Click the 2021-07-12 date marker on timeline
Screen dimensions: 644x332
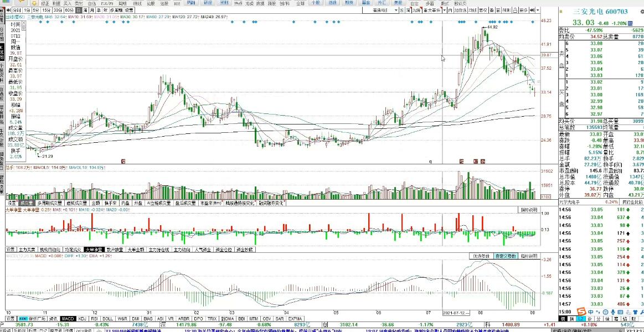456,313
